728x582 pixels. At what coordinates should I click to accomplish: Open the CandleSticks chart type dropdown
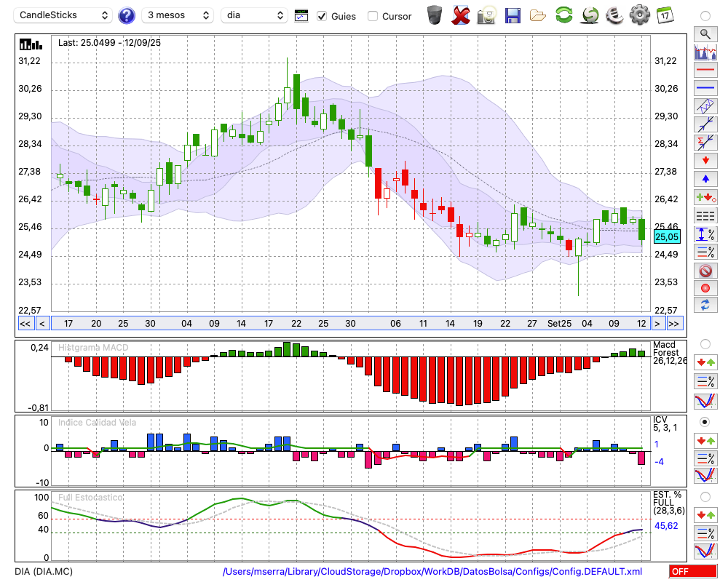[x=63, y=15]
